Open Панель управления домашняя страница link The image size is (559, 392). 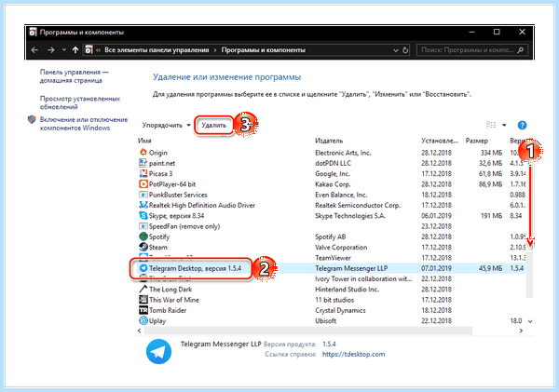tap(75, 76)
